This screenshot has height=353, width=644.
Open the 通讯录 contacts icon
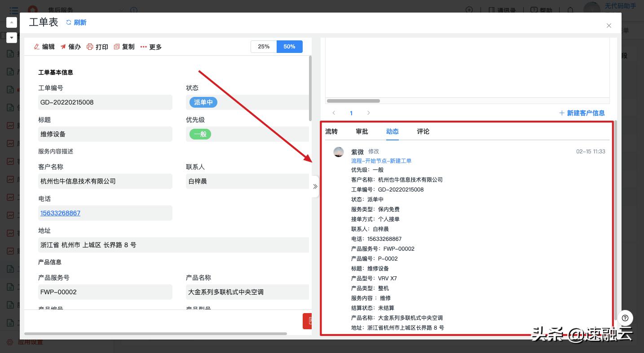501,10
